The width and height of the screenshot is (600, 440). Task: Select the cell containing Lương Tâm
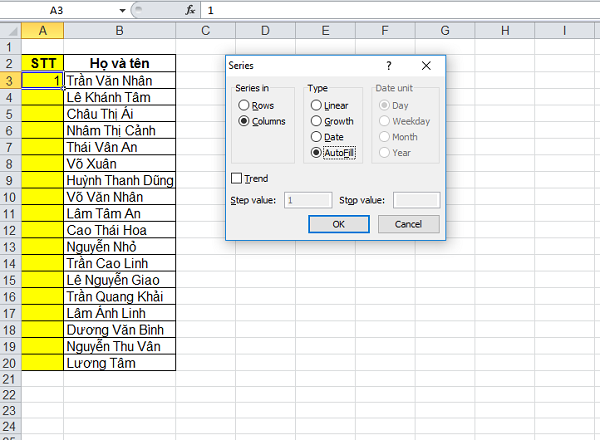click(119, 363)
